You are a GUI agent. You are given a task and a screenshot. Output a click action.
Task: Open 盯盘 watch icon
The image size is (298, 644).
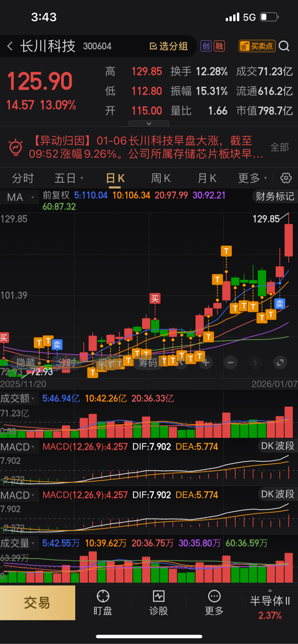click(x=103, y=603)
